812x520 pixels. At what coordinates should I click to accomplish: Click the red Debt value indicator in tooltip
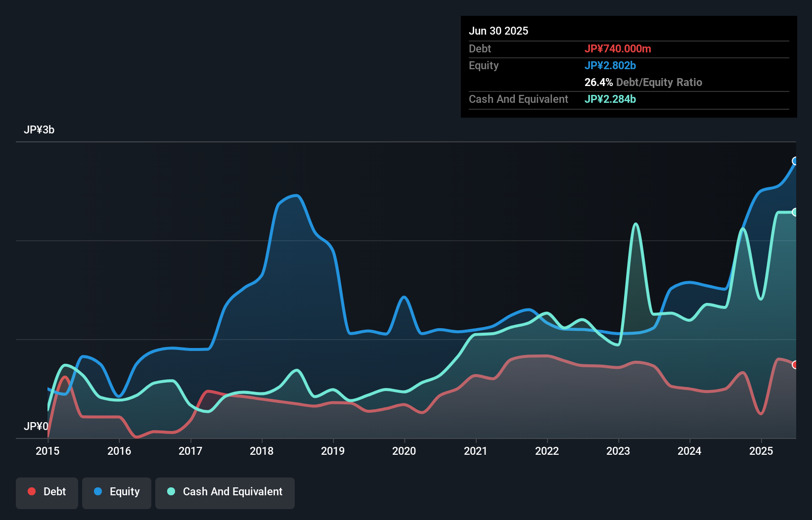point(618,48)
